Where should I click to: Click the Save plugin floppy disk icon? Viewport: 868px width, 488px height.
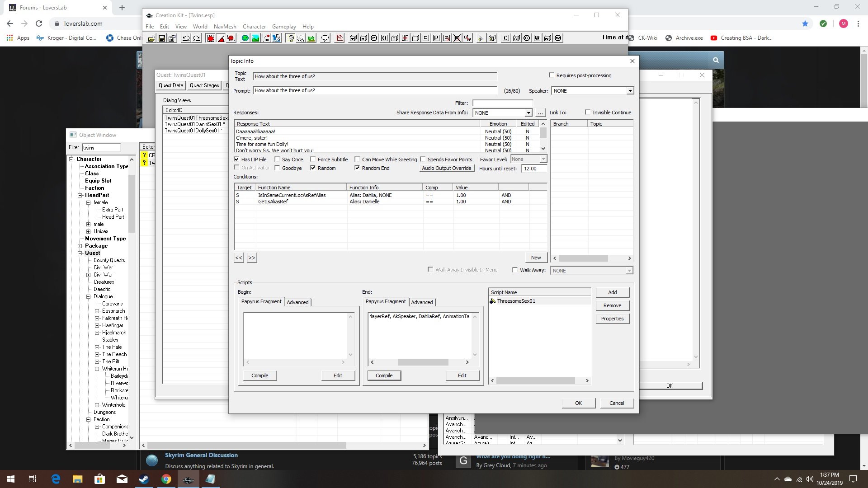(161, 38)
